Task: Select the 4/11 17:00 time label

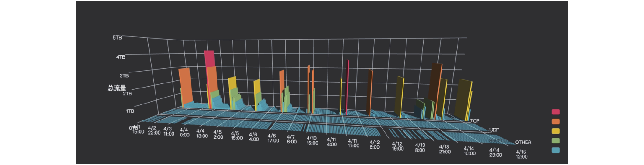Action: (x=353, y=143)
